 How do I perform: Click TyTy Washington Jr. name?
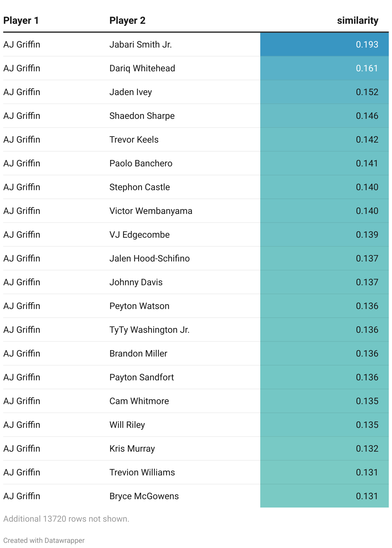149,330
